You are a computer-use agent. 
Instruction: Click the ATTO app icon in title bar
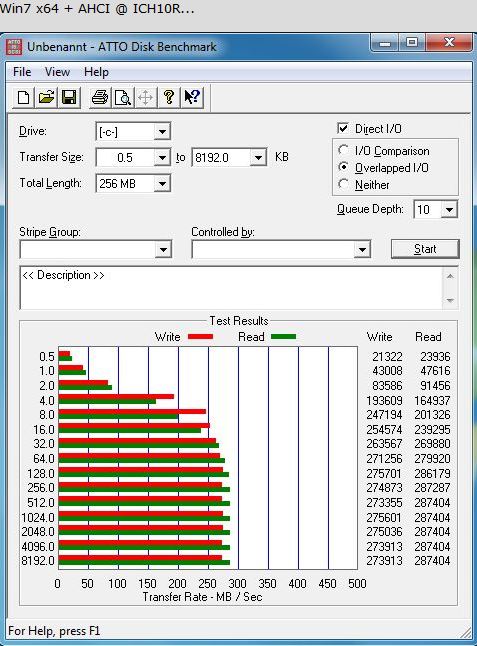coord(14,47)
